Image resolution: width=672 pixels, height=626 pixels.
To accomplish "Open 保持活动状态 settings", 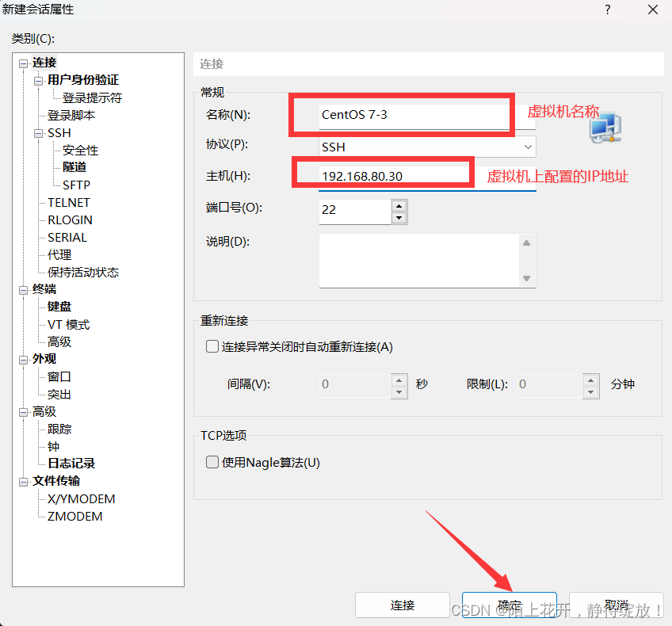I will pos(83,272).
